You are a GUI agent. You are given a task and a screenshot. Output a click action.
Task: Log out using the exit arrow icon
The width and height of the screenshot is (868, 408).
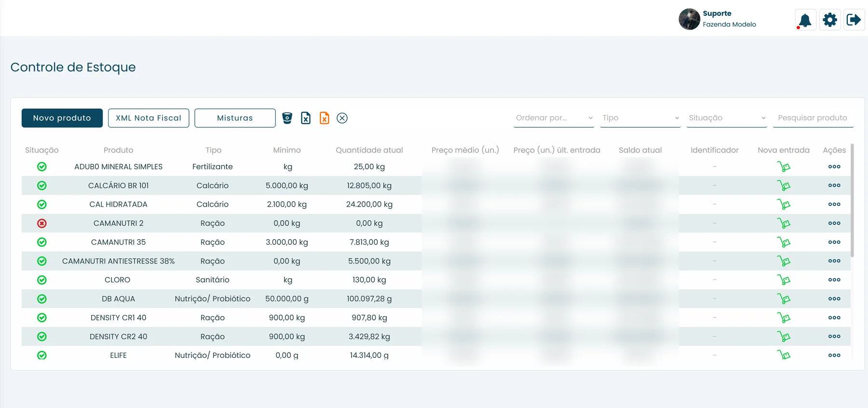(854, 20)
